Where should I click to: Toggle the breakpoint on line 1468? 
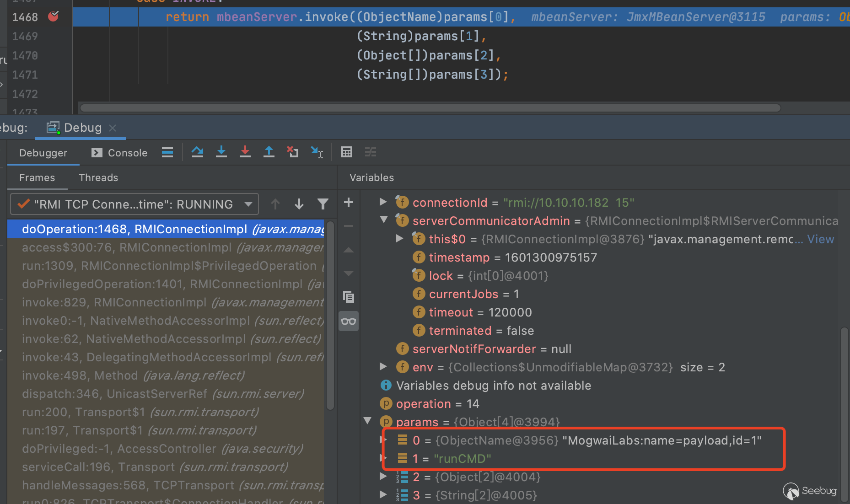(54, 17)
